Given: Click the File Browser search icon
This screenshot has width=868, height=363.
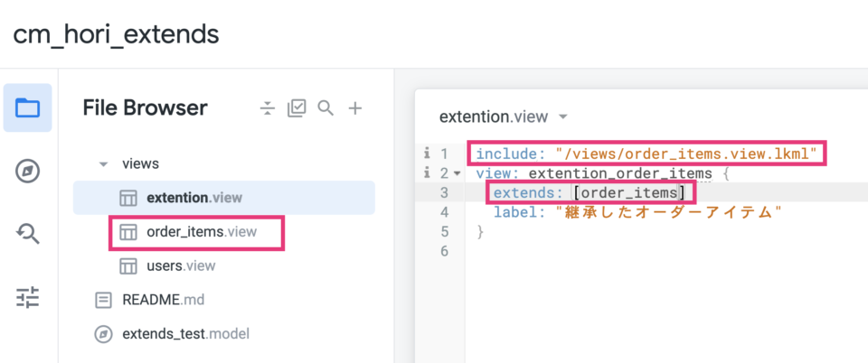Looking at the screenshot, I should pos(325,108).
